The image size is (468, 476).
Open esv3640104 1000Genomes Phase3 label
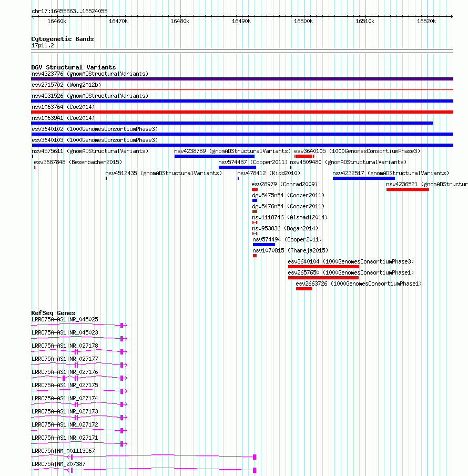coord(351,262)
